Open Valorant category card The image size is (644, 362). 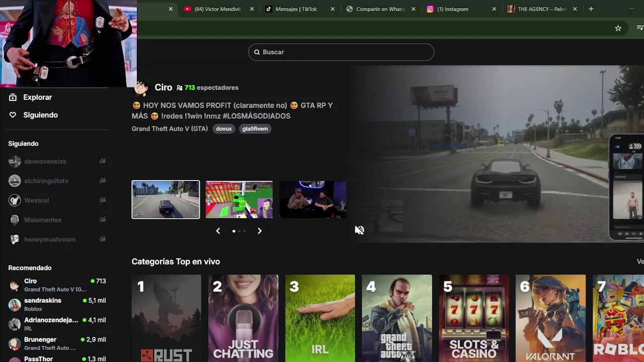(x=550, y=318)
